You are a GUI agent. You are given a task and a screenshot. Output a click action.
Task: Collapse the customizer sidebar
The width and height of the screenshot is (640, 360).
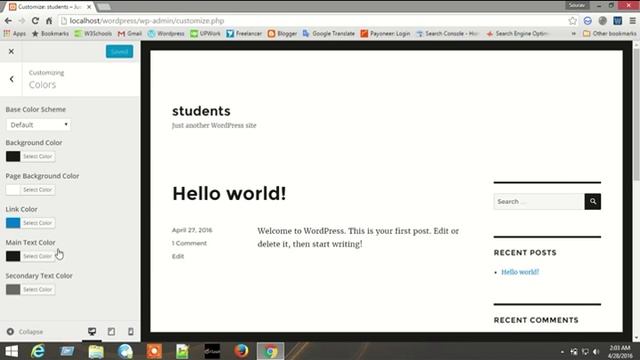[x=24, y=332]
